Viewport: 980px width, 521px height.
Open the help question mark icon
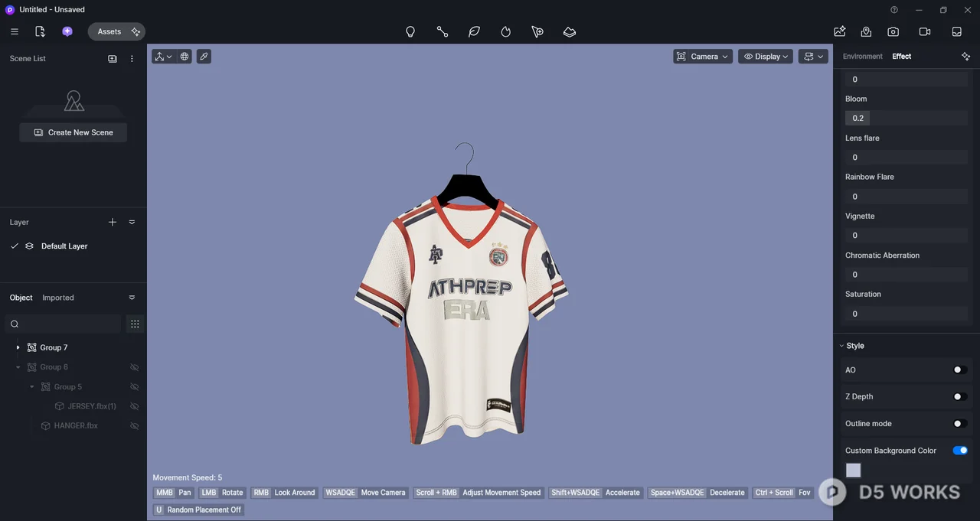click(894, 10)
